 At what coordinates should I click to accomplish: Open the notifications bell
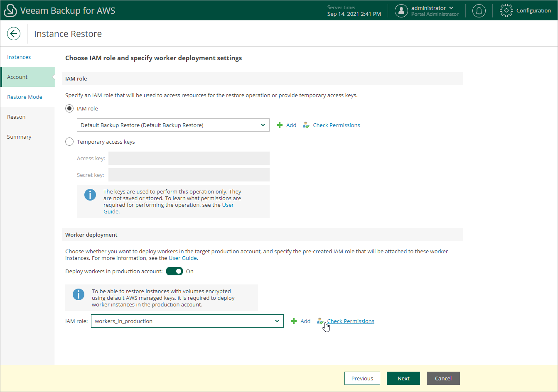[479, 10]
